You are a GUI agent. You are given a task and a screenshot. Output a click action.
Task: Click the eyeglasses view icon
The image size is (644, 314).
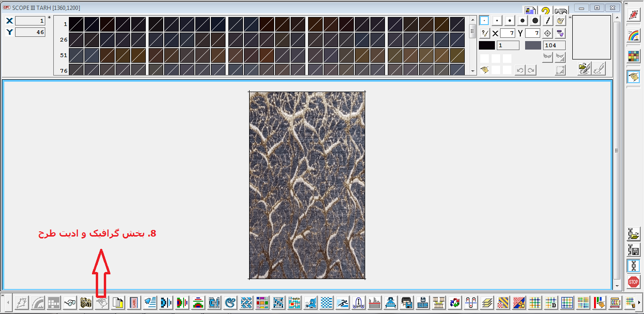pos(70,302)
